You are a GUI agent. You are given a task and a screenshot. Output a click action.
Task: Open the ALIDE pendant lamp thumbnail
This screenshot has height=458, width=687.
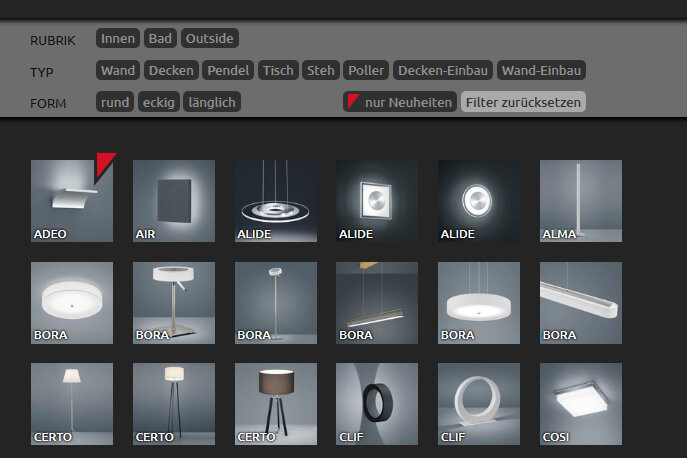click(x=276, y=201)
